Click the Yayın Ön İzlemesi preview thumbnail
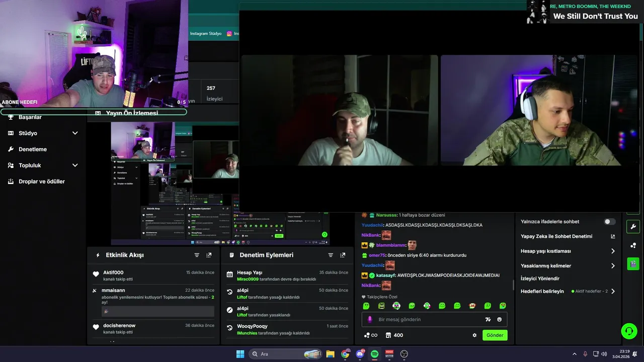Viewport: 644px width, 362px height. pyautogui.click(x=220, y=184)
